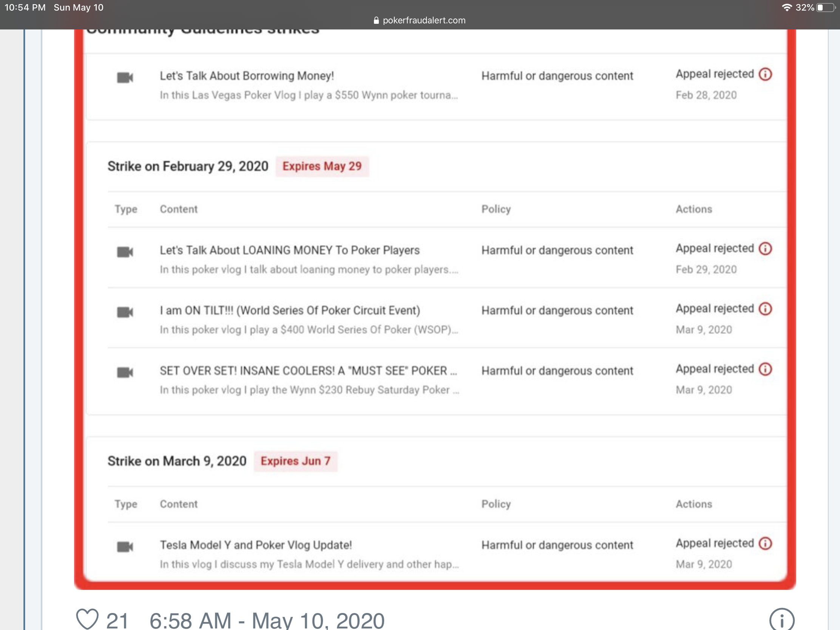Click 'Appeal rejected' text for LOANING MONEY row
Image resolution: width=840 pixels, height=630 pixels.
715,249
